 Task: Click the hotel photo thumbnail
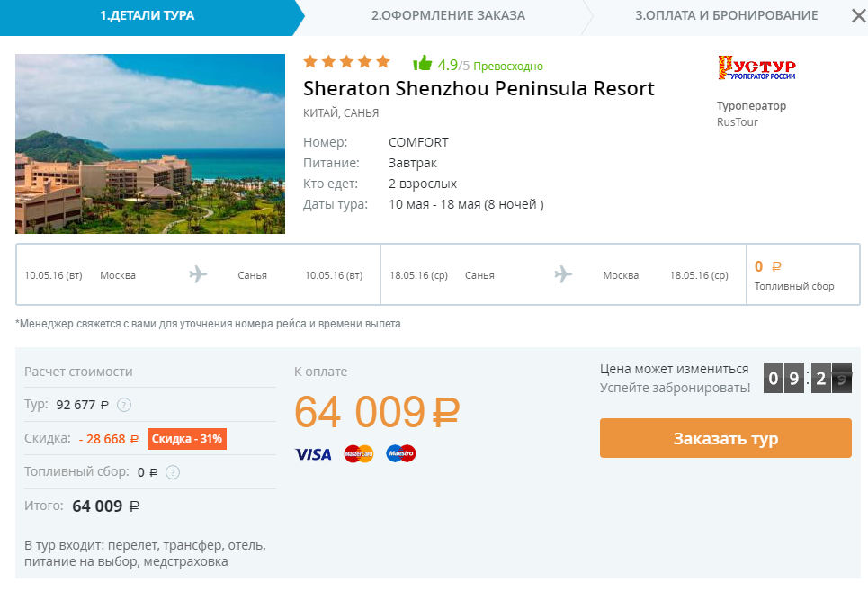click(x=150, y=144)
